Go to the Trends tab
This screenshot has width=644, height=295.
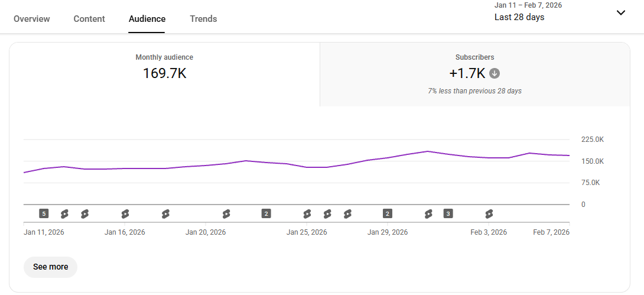pos(203,19)
